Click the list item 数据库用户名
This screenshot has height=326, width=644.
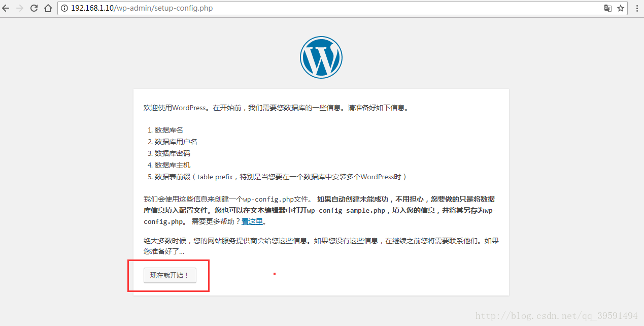coord(176,142)
